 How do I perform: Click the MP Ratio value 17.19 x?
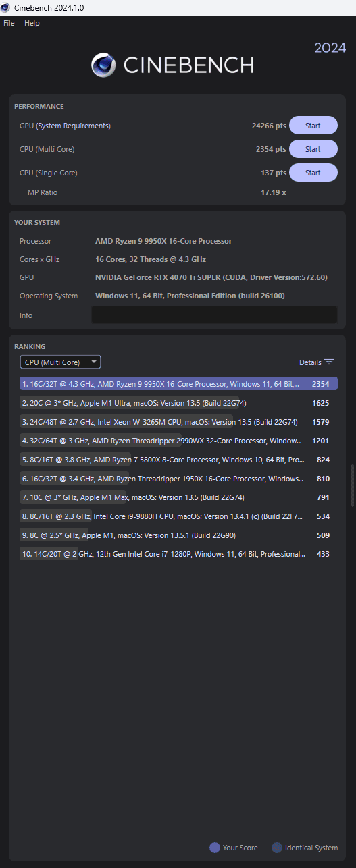click(274, 192)
